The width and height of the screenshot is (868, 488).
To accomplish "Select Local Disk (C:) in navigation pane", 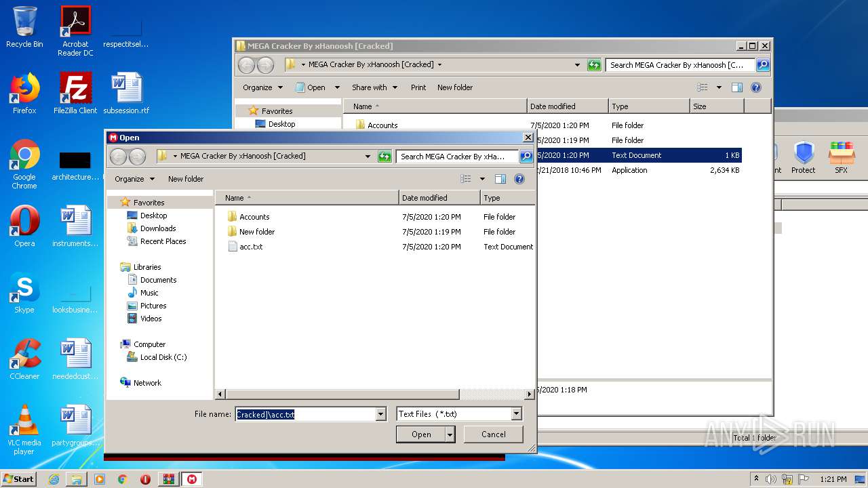I will 163,357.
